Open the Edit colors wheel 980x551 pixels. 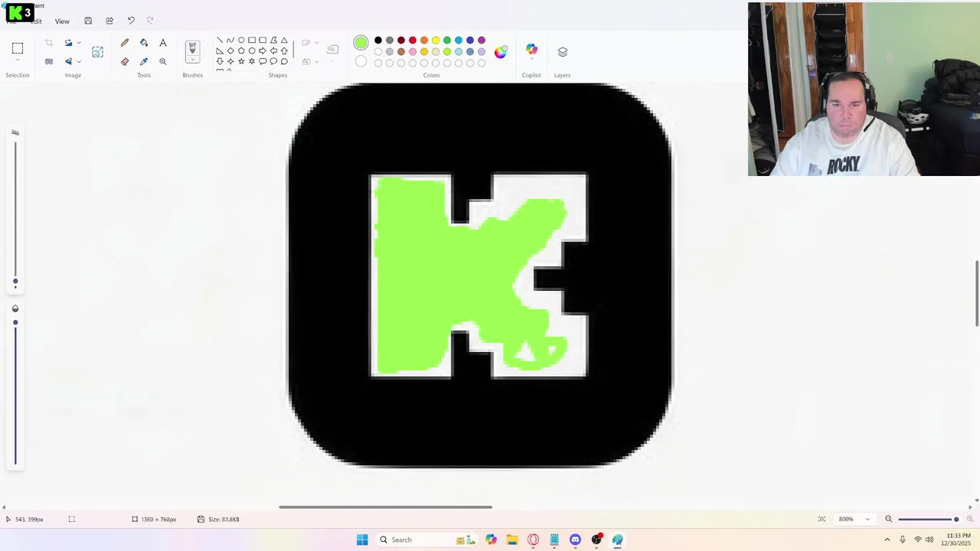tap(500, 52)
